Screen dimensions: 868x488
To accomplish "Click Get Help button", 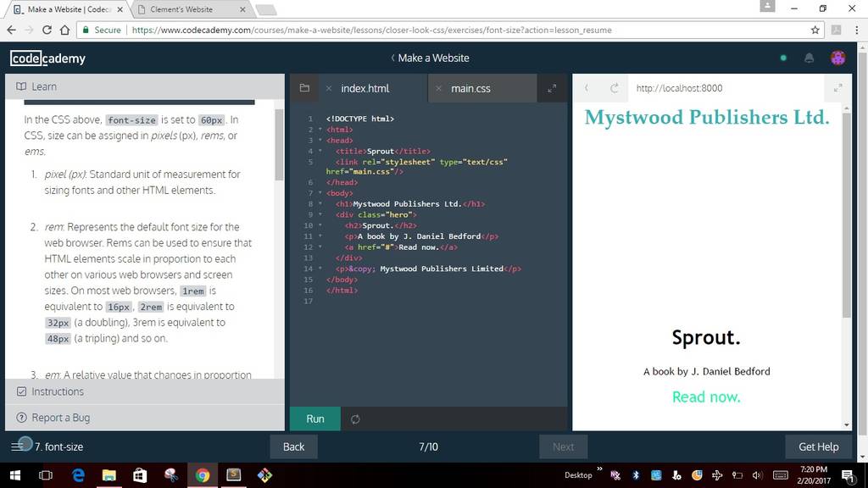I will pos(818,446).
